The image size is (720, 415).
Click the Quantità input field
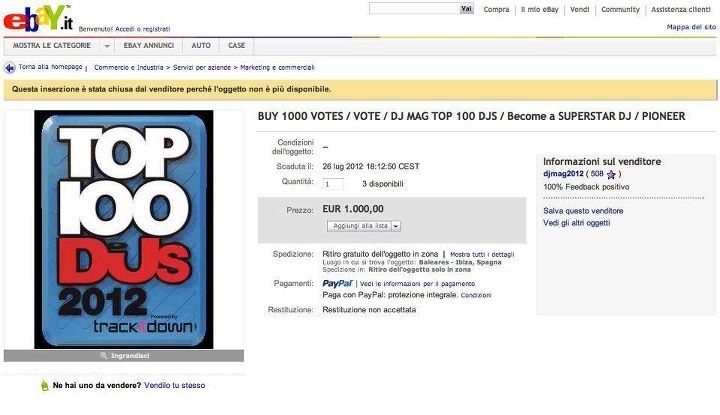click(x=333, y=184)
